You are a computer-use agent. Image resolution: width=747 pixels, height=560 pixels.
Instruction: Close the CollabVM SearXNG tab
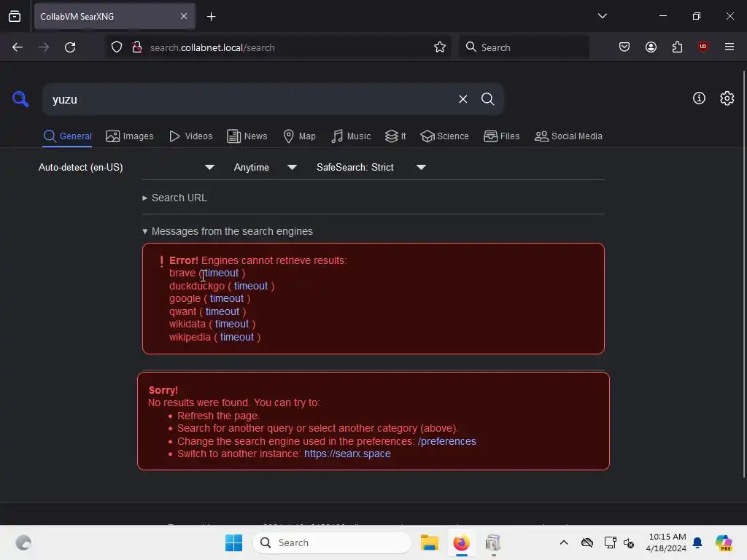click(184, 16)
